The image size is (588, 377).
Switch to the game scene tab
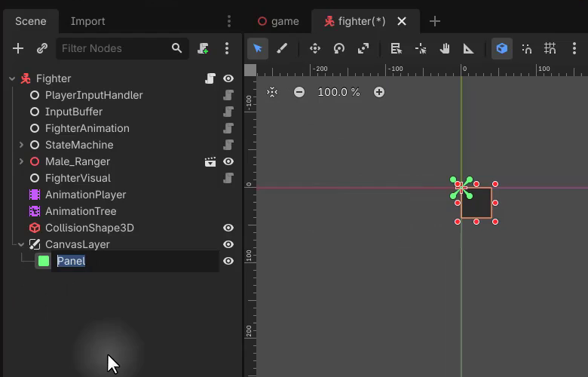pos(278,21)
